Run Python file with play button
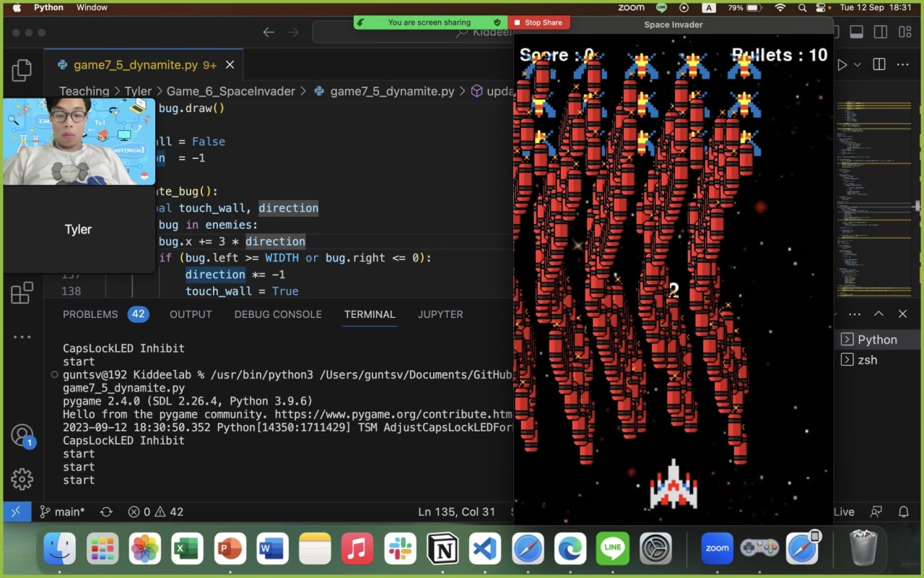This screenshot has width=924, height=578. click(842, 65)
